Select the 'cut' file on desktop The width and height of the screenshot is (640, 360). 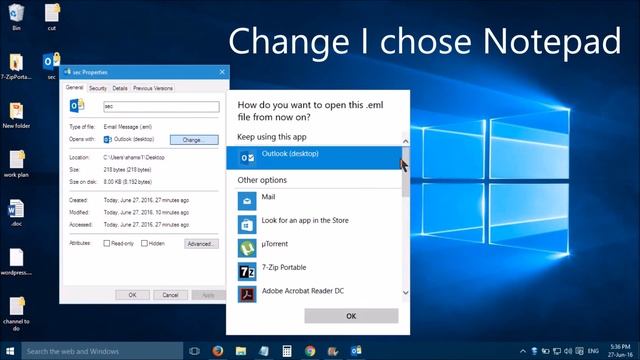coord(52,16)
